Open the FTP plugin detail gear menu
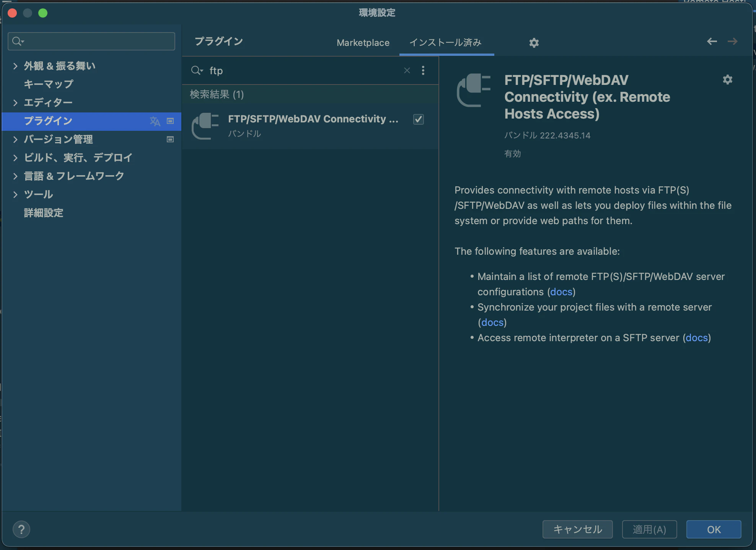 coord(727,80)
